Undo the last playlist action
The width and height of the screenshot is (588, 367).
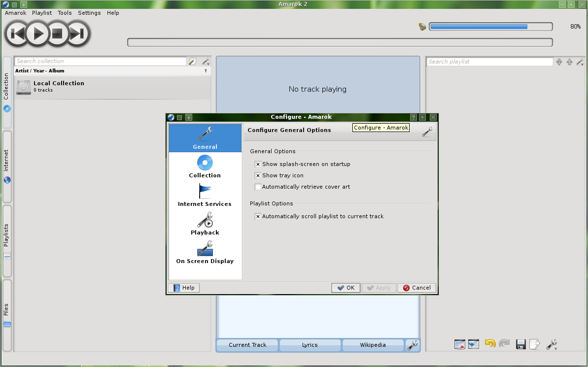(490, 344)
